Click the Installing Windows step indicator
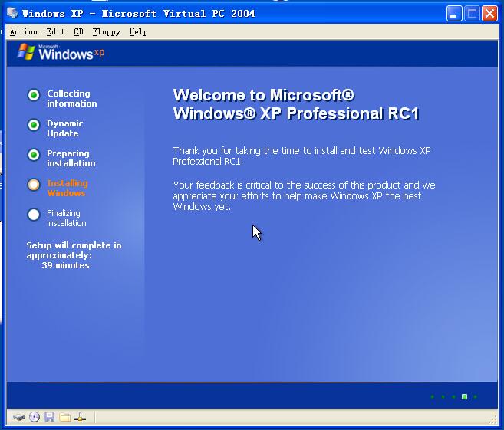504x430 pixels. click(34, 185)
